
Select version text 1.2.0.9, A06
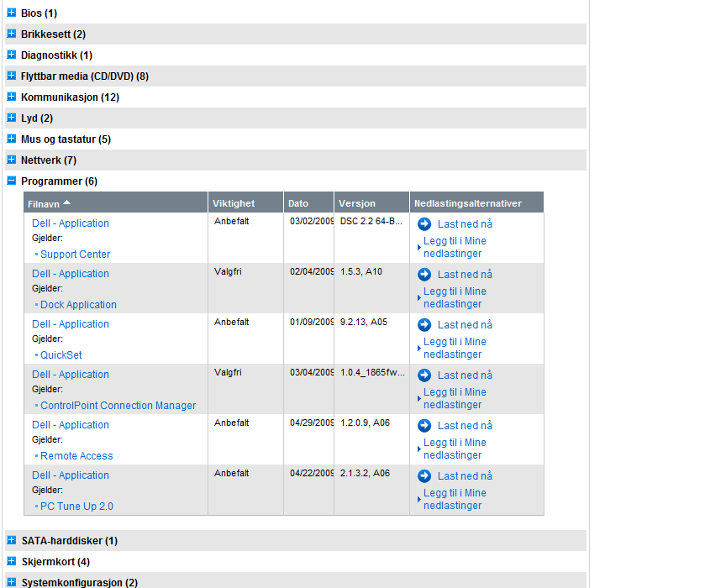pos(365,423)
